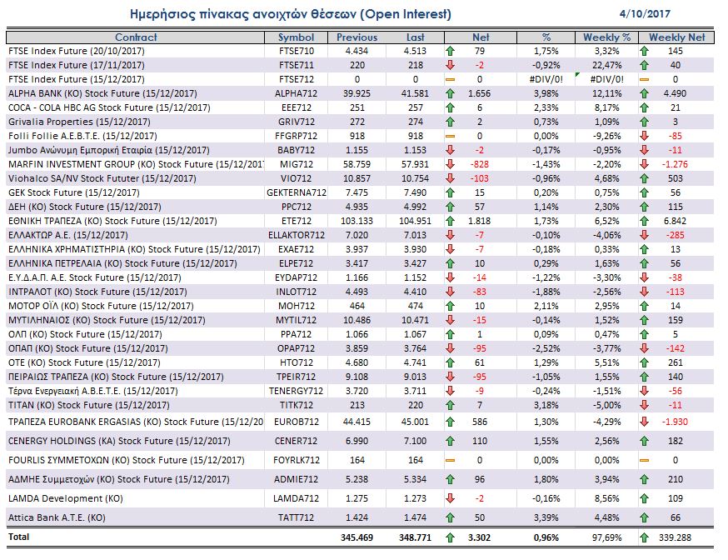Click the Last value 104.951

click(x=415, y=221)
